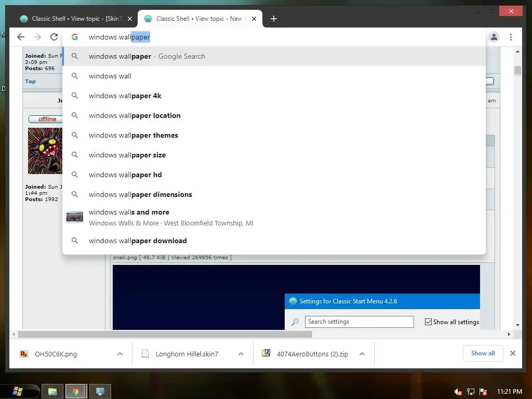Click the Top link in forum post
Image resolution: width=532 pixels, height=399 pixels.
tap(30, 81)
